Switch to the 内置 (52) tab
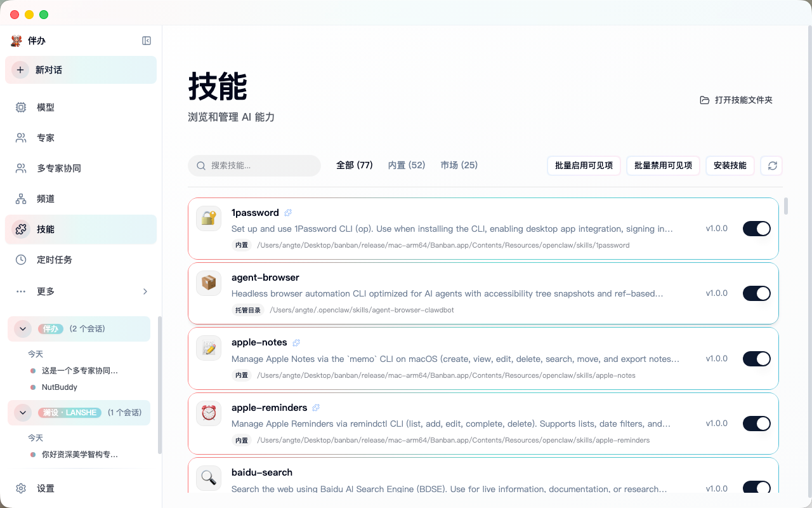The height and width of the screenshot is (508, 812). (407, 165)
